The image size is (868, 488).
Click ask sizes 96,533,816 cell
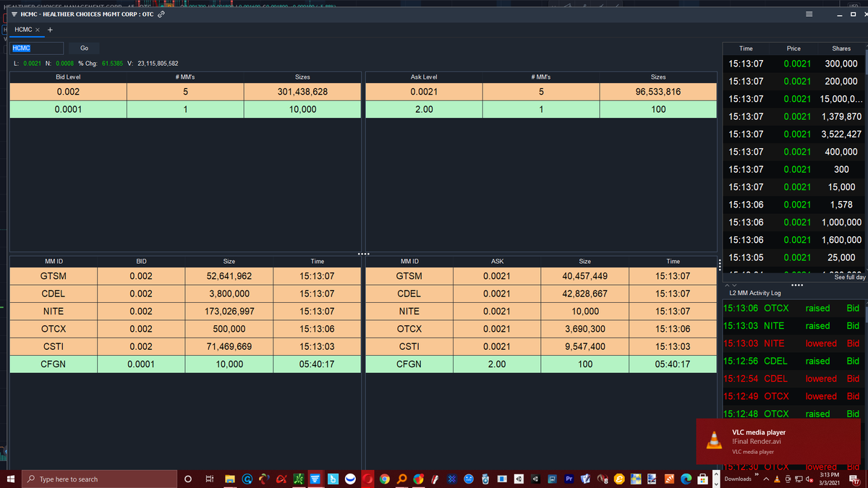click(x=658, y=92)
